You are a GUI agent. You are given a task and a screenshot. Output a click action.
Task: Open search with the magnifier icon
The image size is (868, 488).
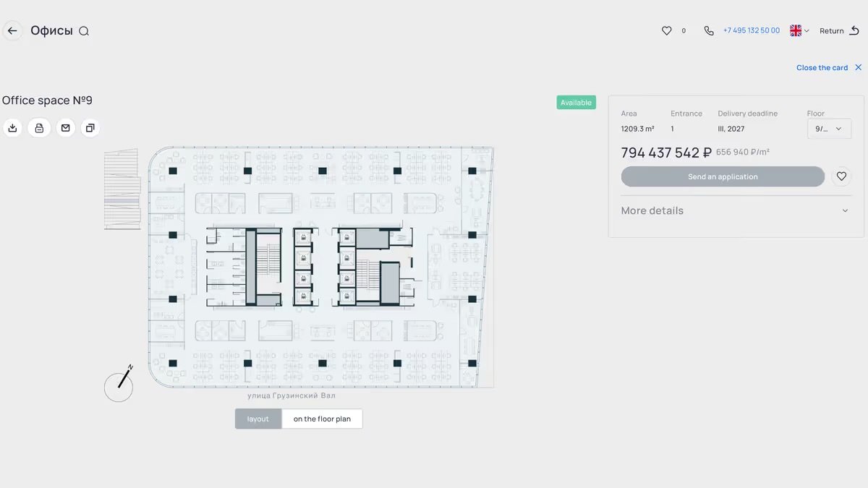tap(84, 31)
